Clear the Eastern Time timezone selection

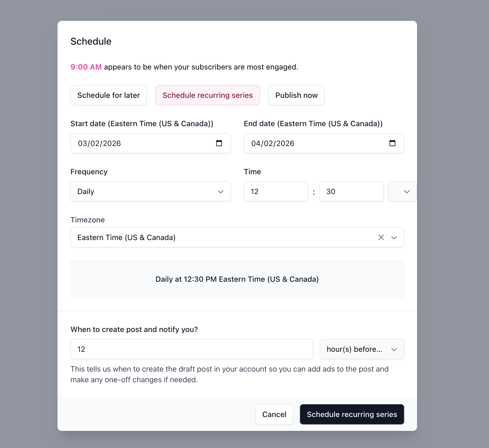(x=381, y=237)
